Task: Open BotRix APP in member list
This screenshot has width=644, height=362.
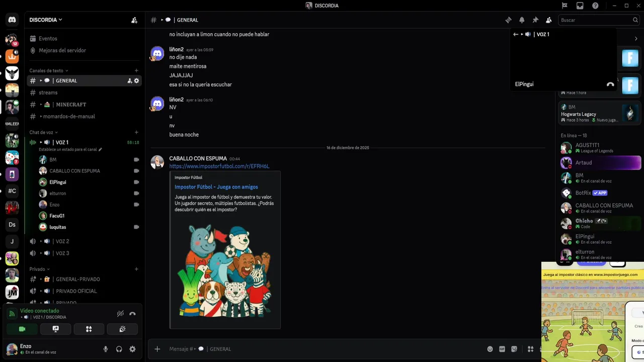Action: click(600, 193)
